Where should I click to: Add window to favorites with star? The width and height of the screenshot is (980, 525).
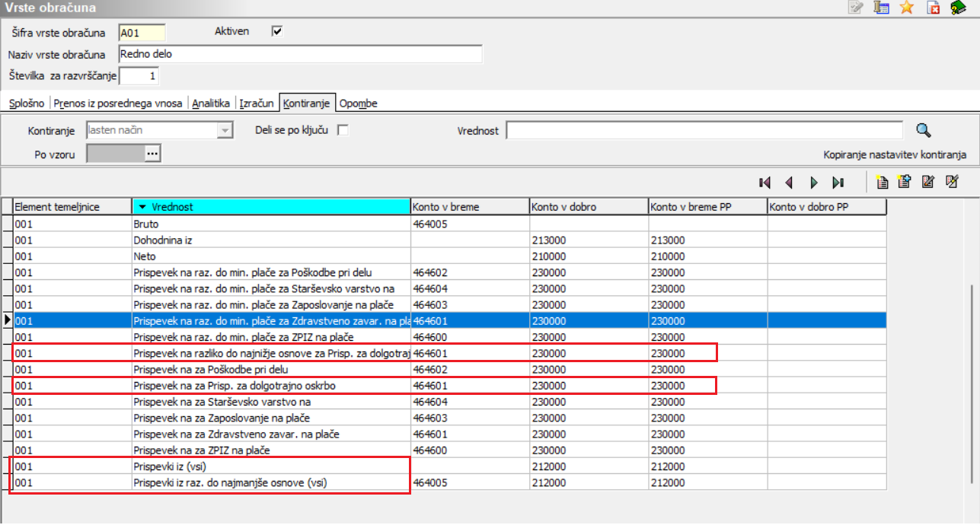click(x=906, y=8)
